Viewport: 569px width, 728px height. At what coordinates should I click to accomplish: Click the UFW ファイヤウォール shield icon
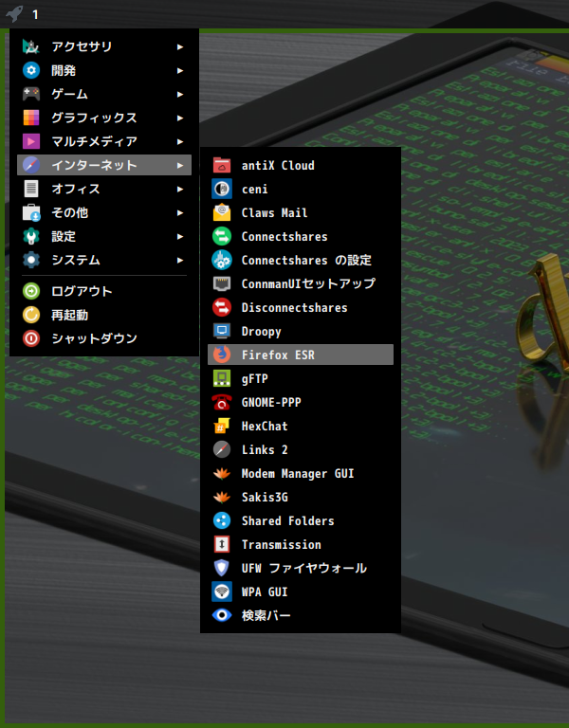tap(222, 568)
